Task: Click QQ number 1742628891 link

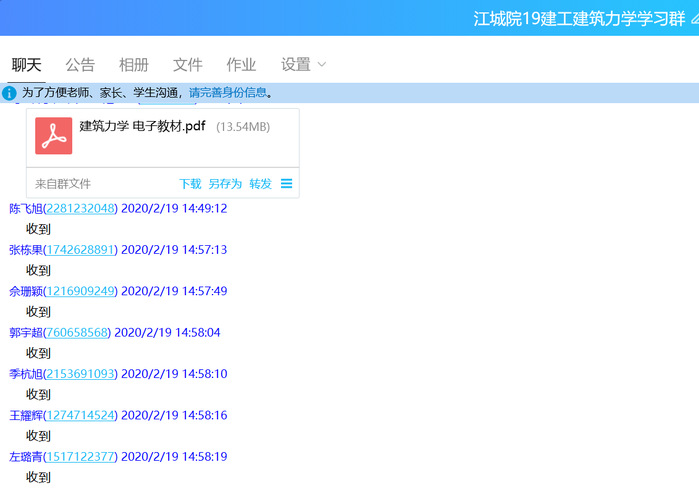Action: click(81, 249)
